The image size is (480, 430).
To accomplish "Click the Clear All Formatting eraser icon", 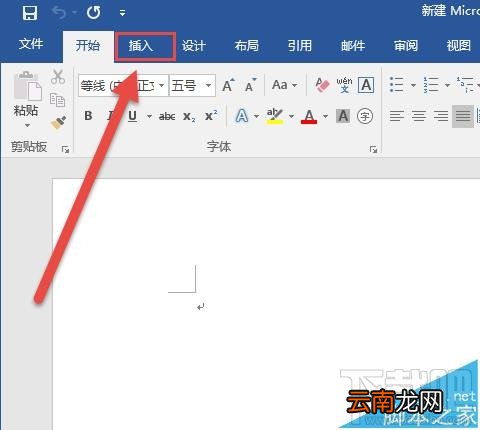I will (x=322, y=85).
